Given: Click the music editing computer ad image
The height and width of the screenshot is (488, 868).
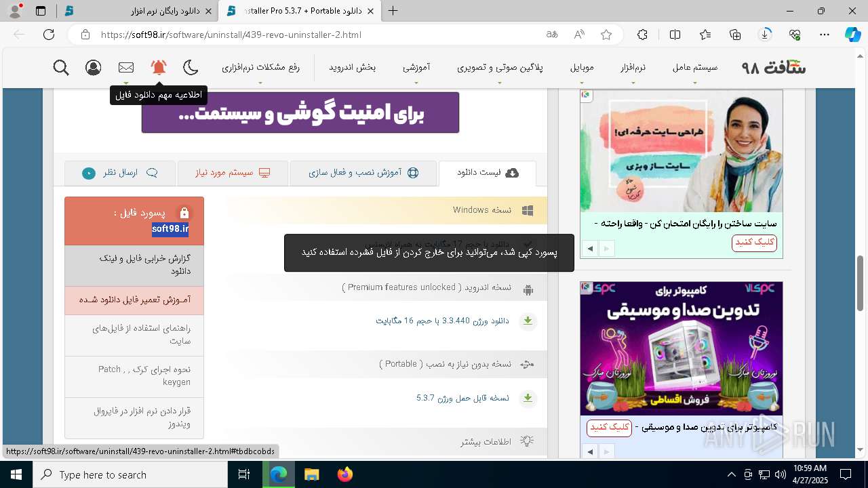Looking at the screenshot, I should coord(682,348).
